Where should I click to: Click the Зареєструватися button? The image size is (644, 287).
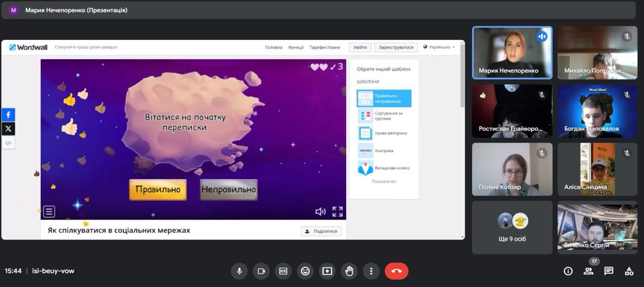pyautogui.click(x=396, y=48)
